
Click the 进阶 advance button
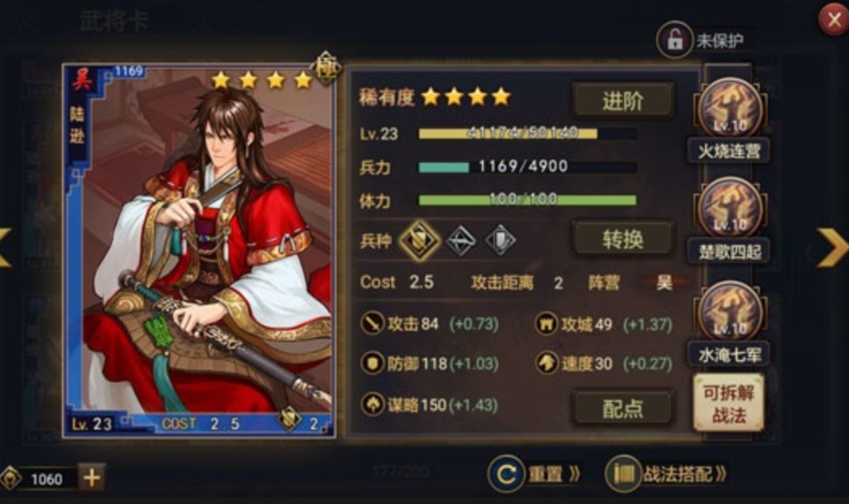click(623, 102)
